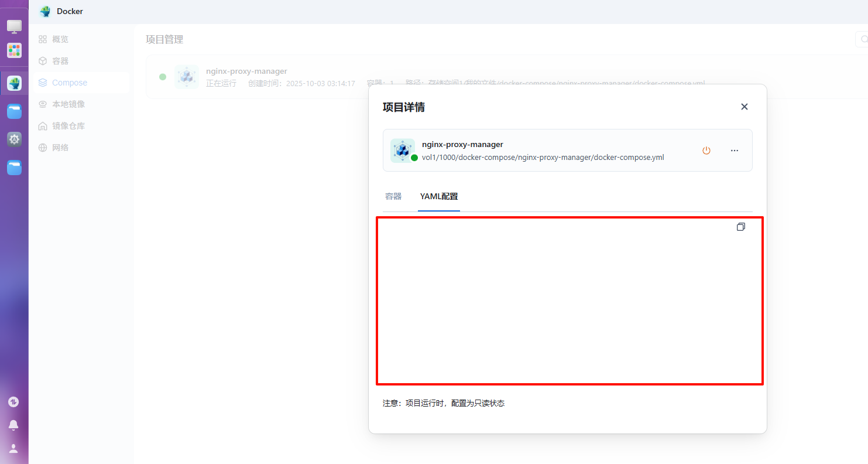Click the cube project icon in the 项目详情 dialog
868x464 pixels.
[402, 151]
